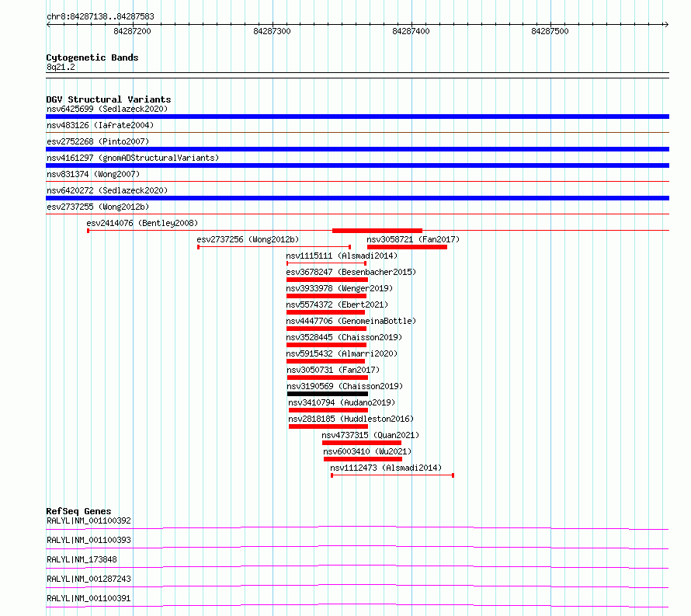The width and height of the screenshot is (691, 616).
Task: Open variant nsv1112473 (Alsmadi2014)
Action: [x=386, y=468]
